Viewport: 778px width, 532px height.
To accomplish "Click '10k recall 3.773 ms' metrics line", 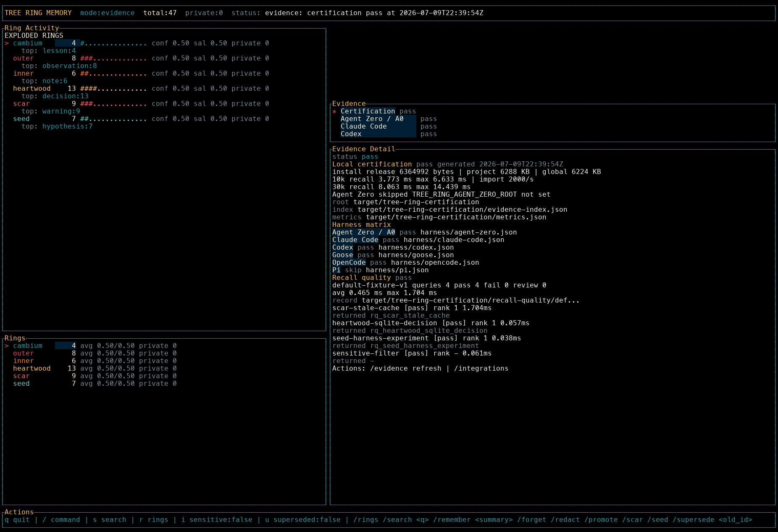I will 433,179.
